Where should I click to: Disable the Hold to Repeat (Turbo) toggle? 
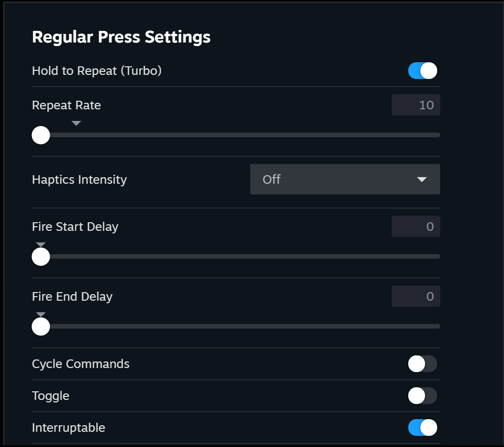pyautogui.click(x=422, y=71)
